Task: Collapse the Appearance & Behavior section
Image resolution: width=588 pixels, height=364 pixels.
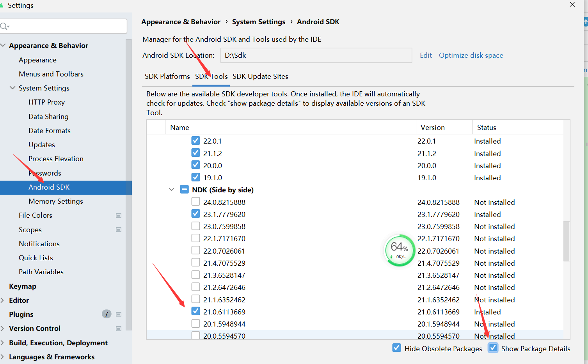Action: tap(3, 45)
